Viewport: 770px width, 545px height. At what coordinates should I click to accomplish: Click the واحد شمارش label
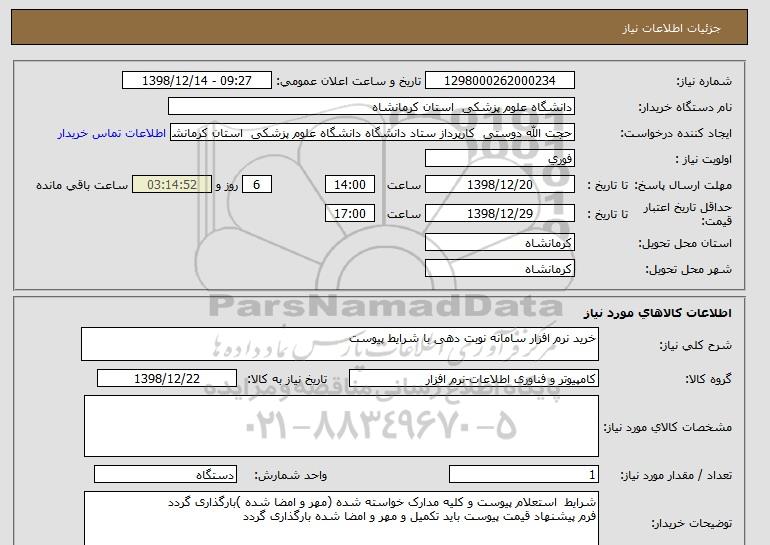[x=291, y=475]
